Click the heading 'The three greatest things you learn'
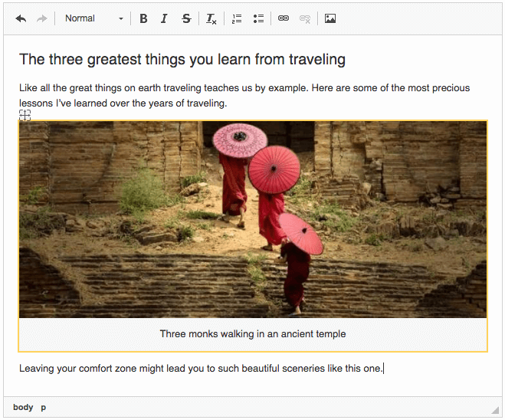The height and width of the screenshot is (420, 505). tap(182, 60)
